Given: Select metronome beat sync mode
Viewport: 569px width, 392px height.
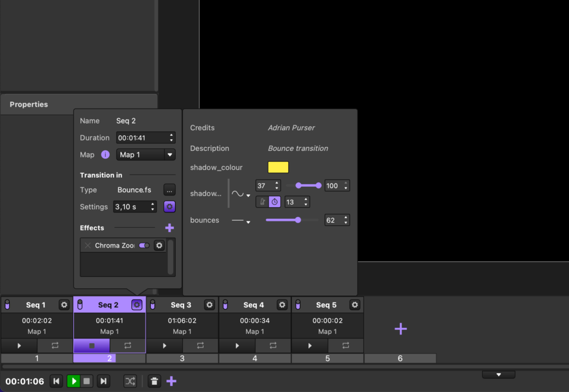Looking at the screenshot, I should coord(263,202).
